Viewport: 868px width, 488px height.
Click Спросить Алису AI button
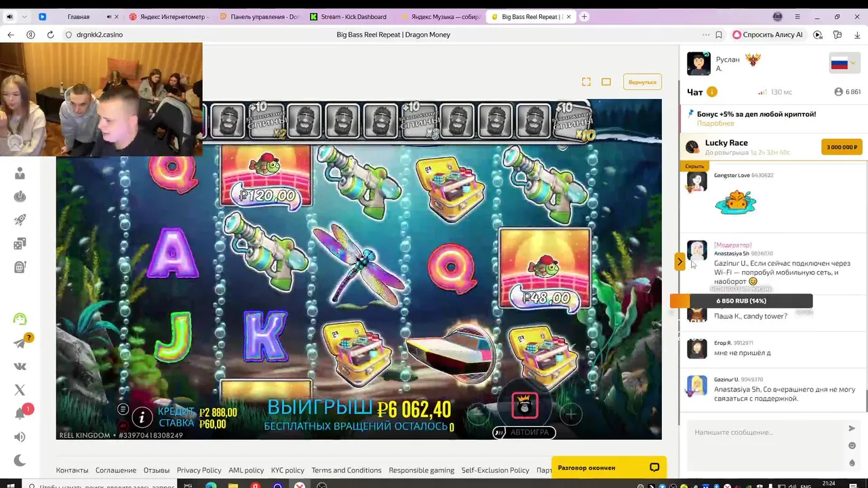767,35
